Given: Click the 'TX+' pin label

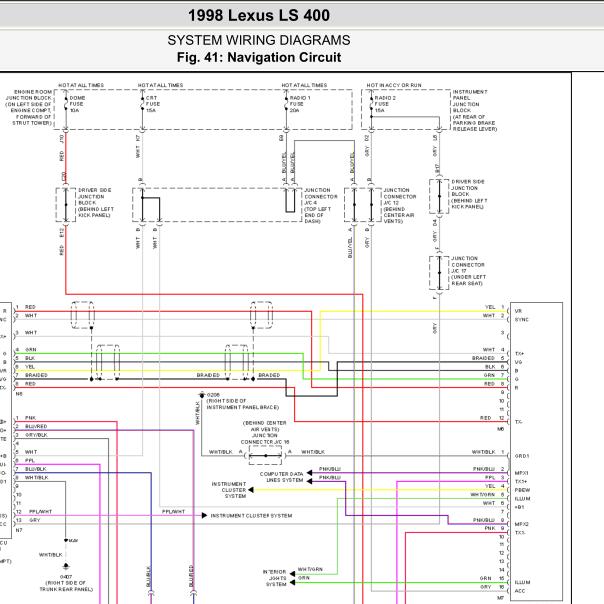Looking at the screenshot, I should click(519, 354).
